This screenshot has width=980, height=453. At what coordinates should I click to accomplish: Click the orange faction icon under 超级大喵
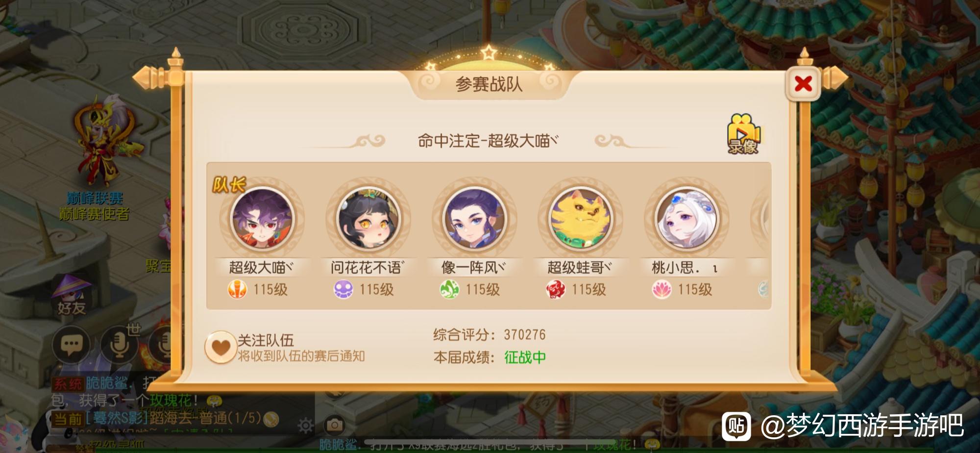(x=238, y=289)
